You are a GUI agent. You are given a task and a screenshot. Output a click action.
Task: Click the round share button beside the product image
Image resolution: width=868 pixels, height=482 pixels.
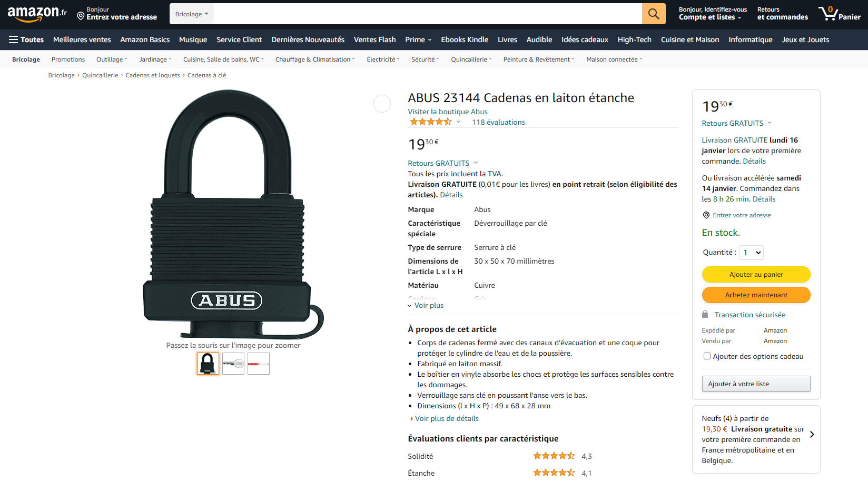(x=382, y=104)
